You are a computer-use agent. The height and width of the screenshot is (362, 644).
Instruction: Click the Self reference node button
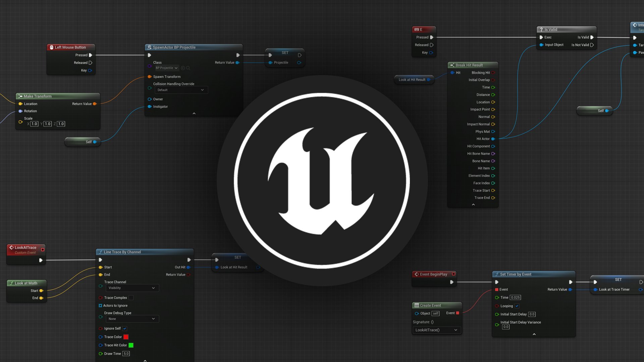82,141
